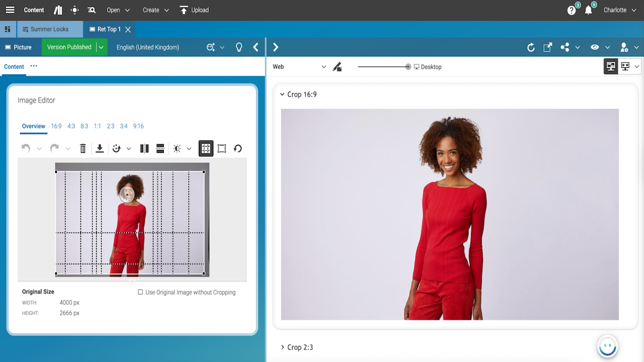The width and height of the screenshot is (644, 362).
Task: Adjust the Desktop preview size slider
Action: 408,67
